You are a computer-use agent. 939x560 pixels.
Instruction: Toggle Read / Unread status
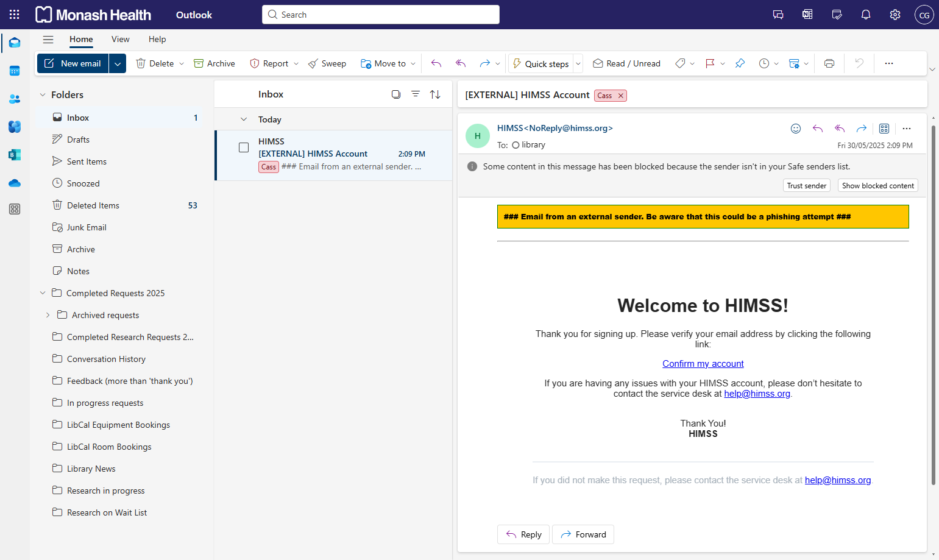coord(626,63)
